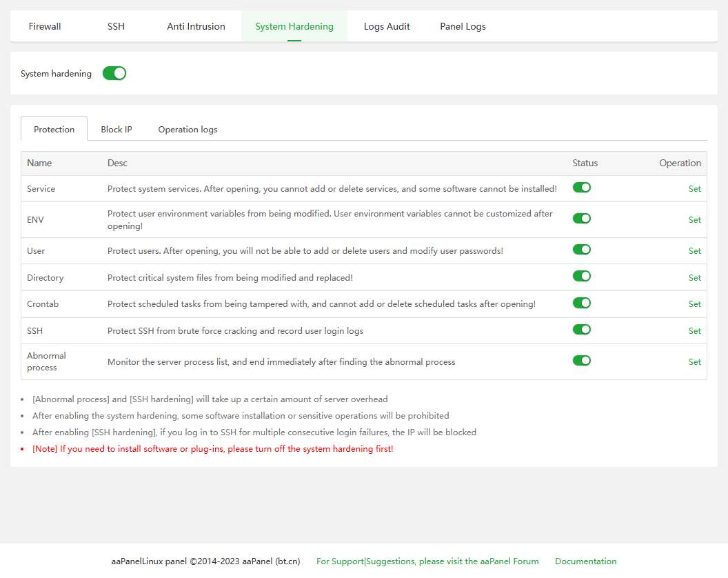Open the Logs Audit tab
Viewport: 728px width, 578px height.
(387, 26)
